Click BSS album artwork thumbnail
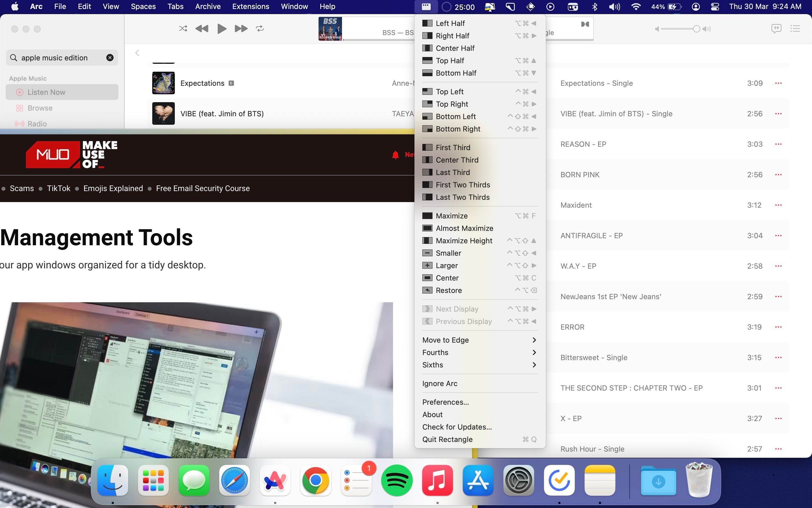812x508 pixels. coord(330,29)
